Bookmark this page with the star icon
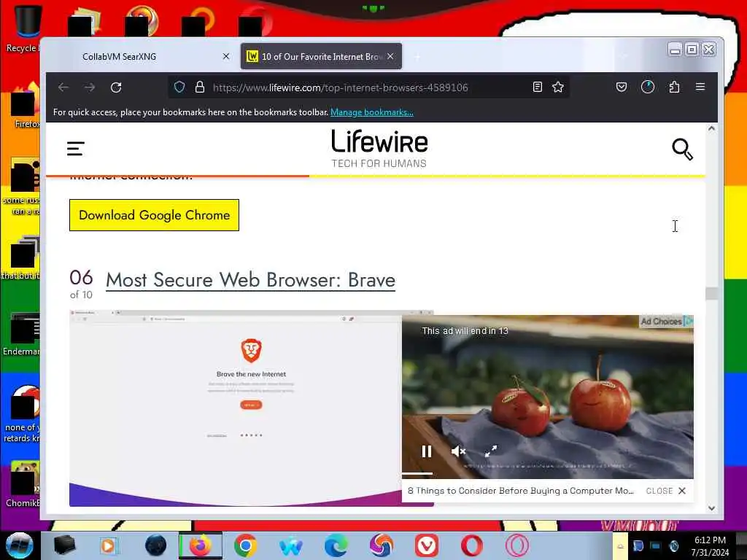 pyautogui.click(x=558, y=87)
